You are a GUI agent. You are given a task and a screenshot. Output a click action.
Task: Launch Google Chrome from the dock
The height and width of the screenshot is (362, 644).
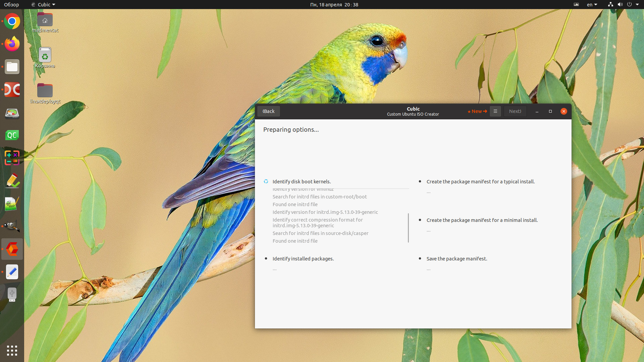pos(12,21)
